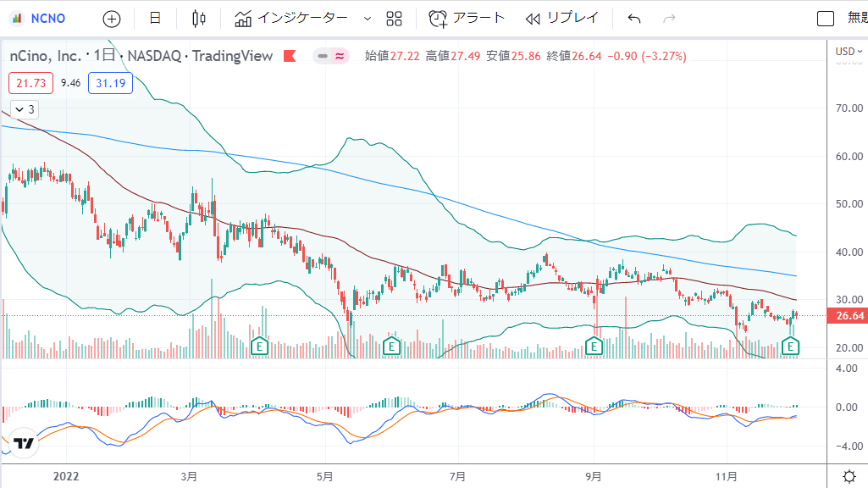868x488 pixels.
Task: Redo the chart action
Action: [669, 19]
